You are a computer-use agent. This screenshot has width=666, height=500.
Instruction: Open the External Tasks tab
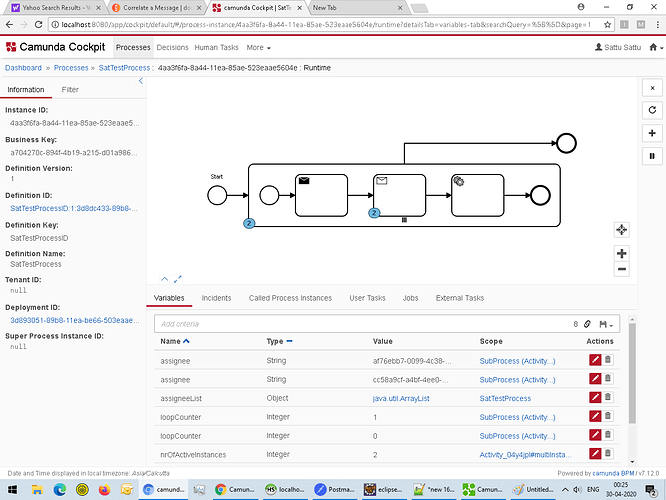460,298
